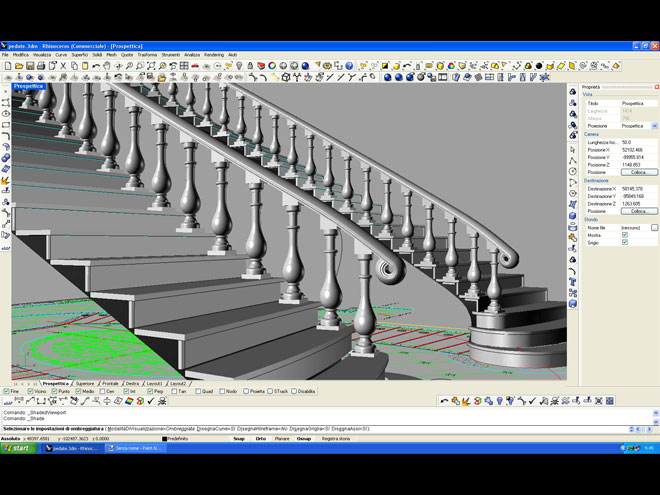
Task: Click the blue cube icon in right sidebar
Action: click(x=572, y=216)
